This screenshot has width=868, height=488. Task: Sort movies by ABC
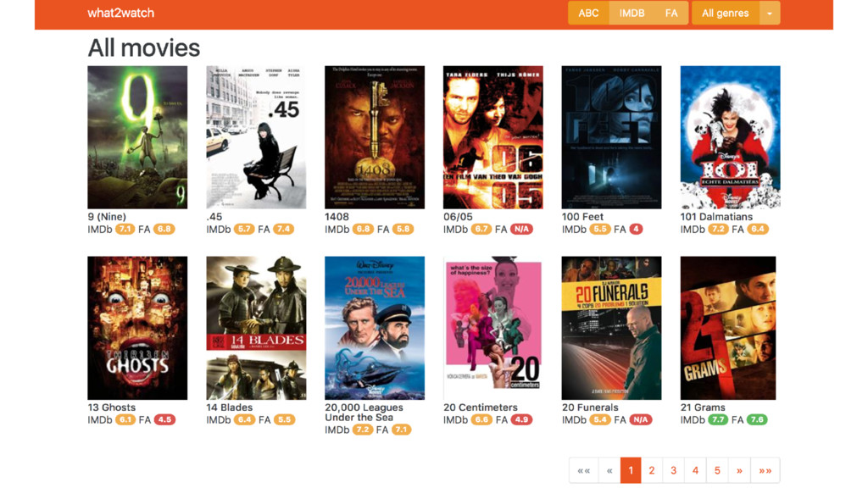588,13
